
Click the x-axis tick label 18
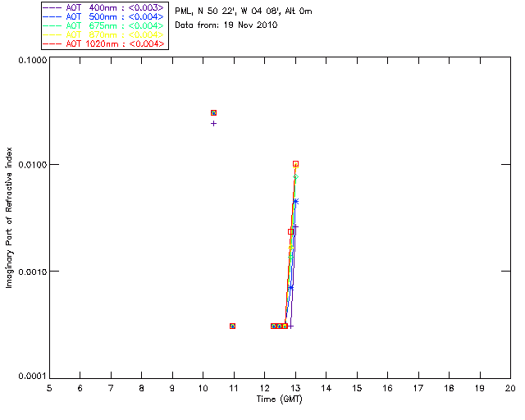450,388
